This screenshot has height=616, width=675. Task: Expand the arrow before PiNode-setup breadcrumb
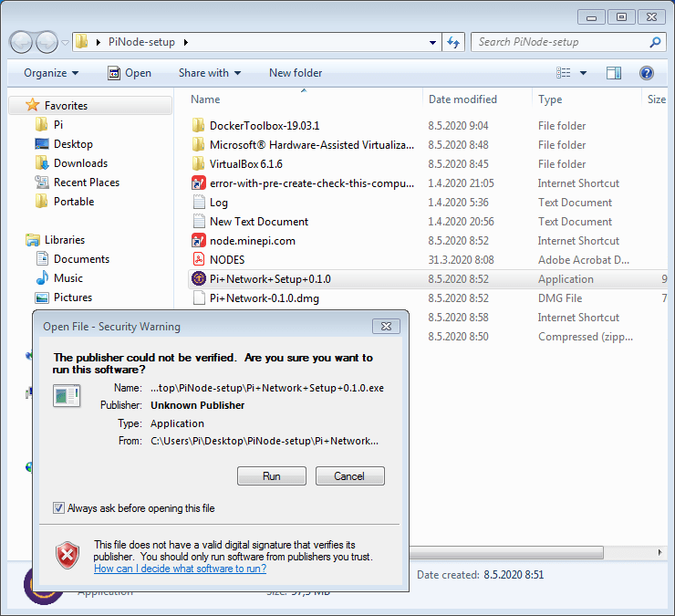(99, 42)
